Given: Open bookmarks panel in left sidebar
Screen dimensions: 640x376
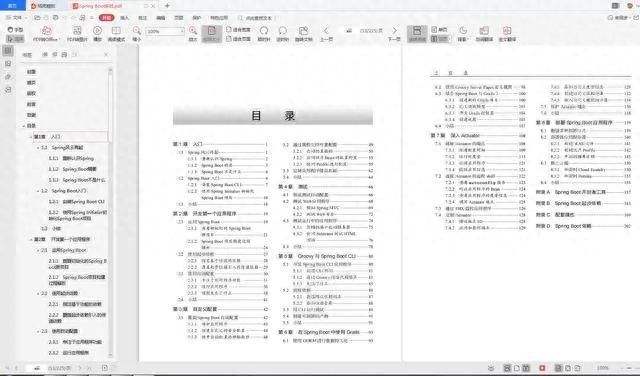Looking at the screenshot, I should pos(8,51).
